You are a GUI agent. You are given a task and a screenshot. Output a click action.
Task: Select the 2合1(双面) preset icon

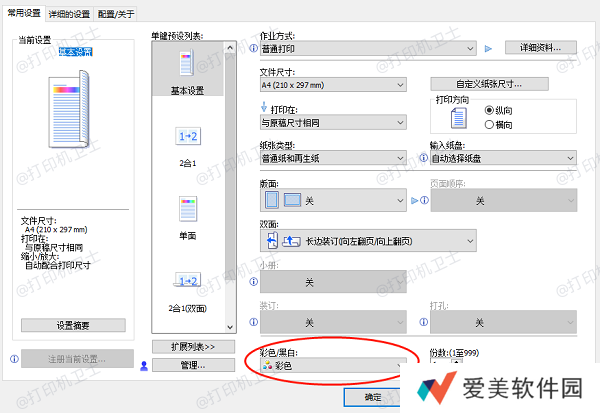tap(188, 281)
